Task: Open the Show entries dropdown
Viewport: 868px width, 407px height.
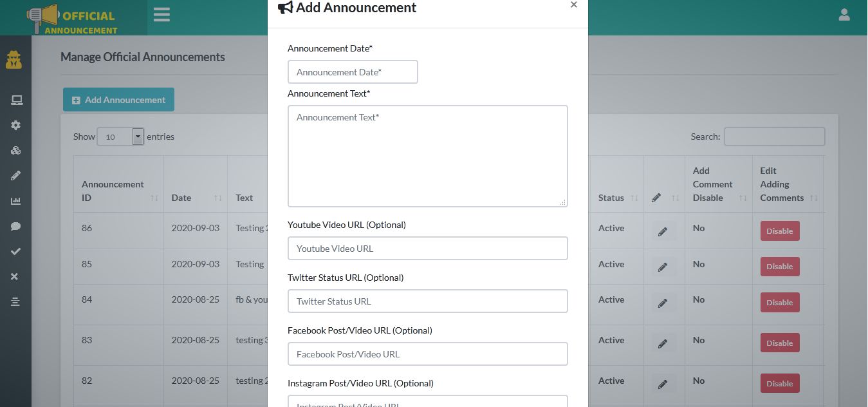Action: pyautogui.click(x=120, y=136)
